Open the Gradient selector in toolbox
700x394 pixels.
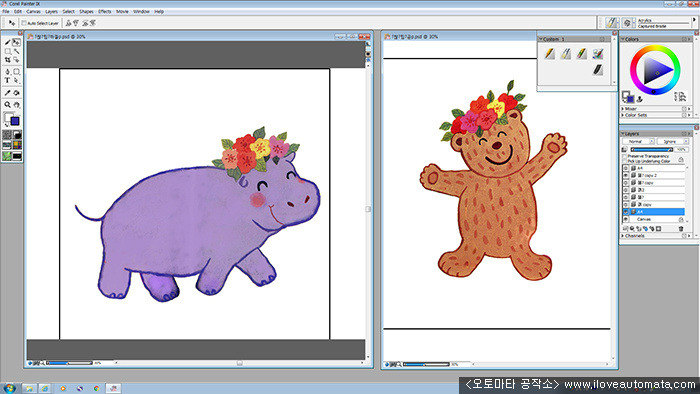click(x=17, y=134)
